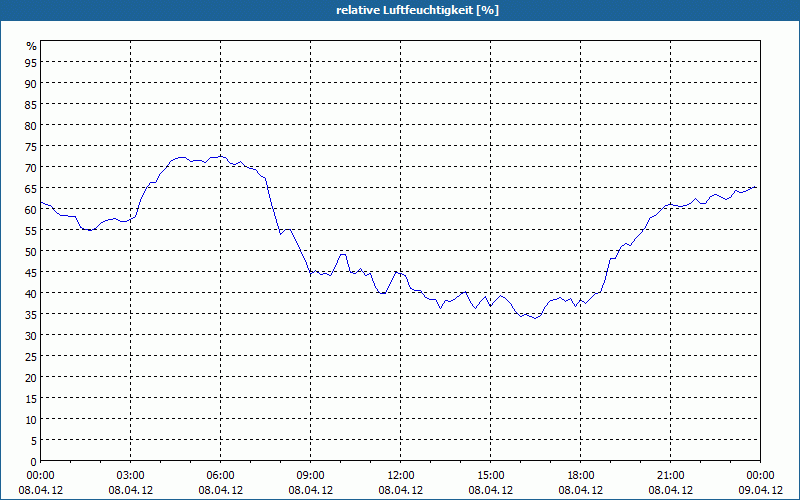Click the 06:00 x-axis time label
This screenshot has width=800, height=500.
(x=220, y=476)
